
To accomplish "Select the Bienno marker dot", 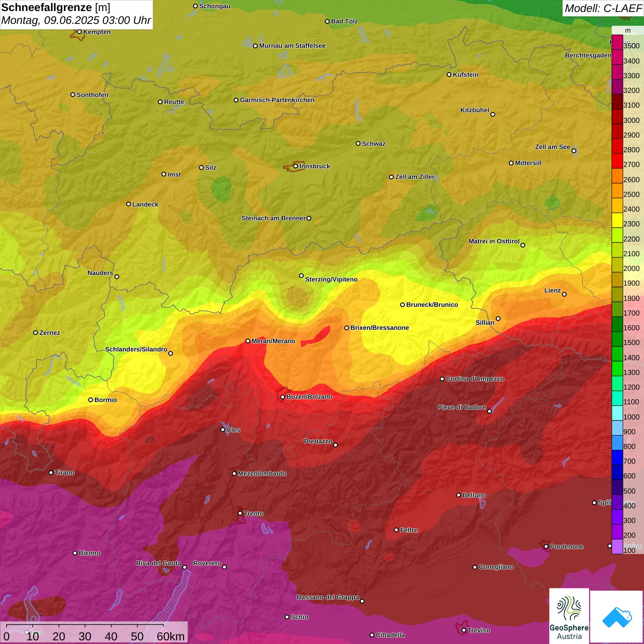I will [x=75, y=553].
